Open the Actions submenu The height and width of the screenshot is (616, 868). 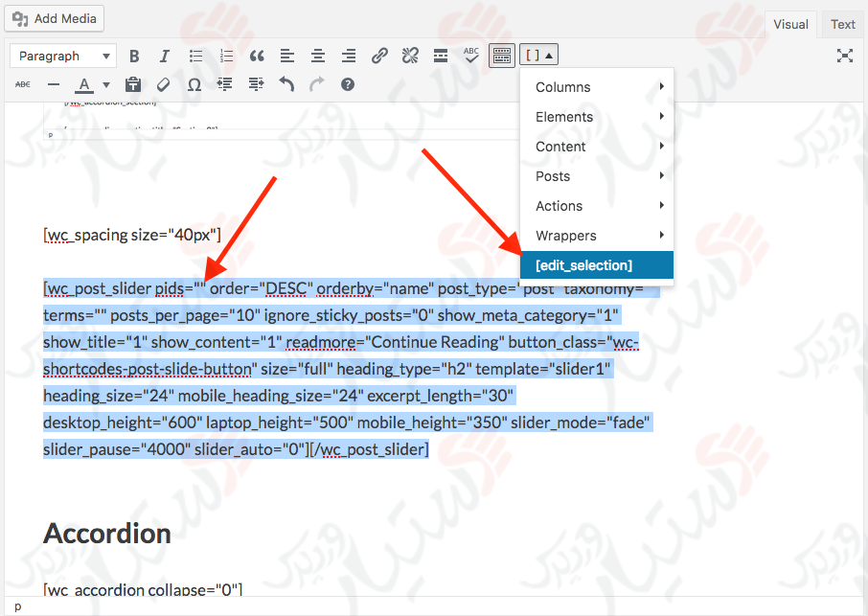pyautogui.click(x=597, y=206)
